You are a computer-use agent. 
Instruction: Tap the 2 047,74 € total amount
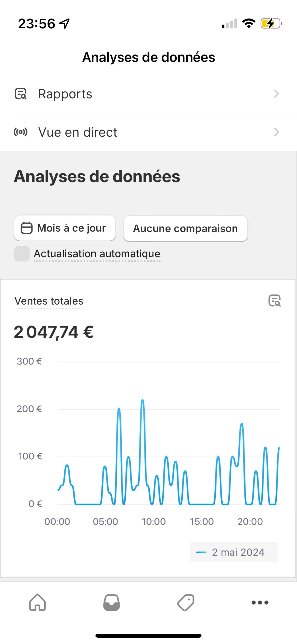pyautogui.click(x=54, y=332)
